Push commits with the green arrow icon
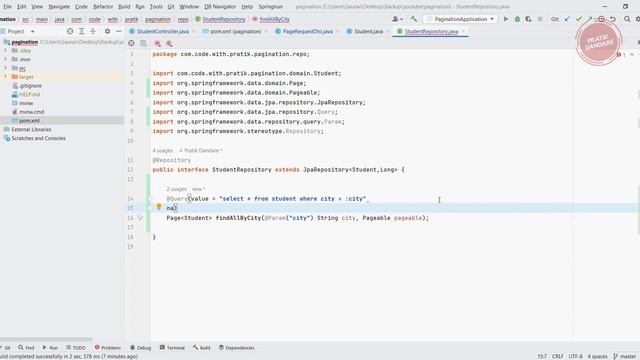The height and width of the screenshot is (360, 640). 589,19
